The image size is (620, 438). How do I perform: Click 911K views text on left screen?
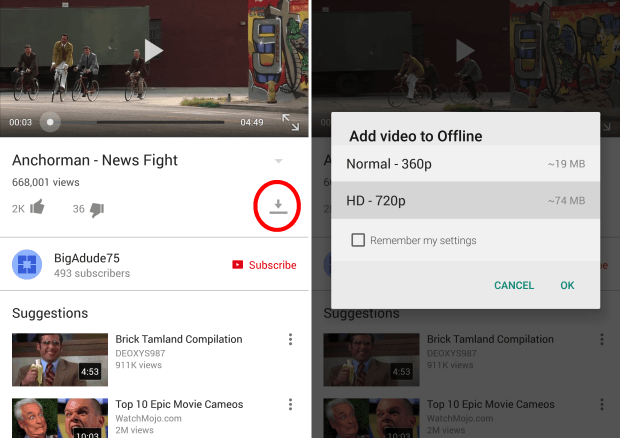[x=138, y=365]
